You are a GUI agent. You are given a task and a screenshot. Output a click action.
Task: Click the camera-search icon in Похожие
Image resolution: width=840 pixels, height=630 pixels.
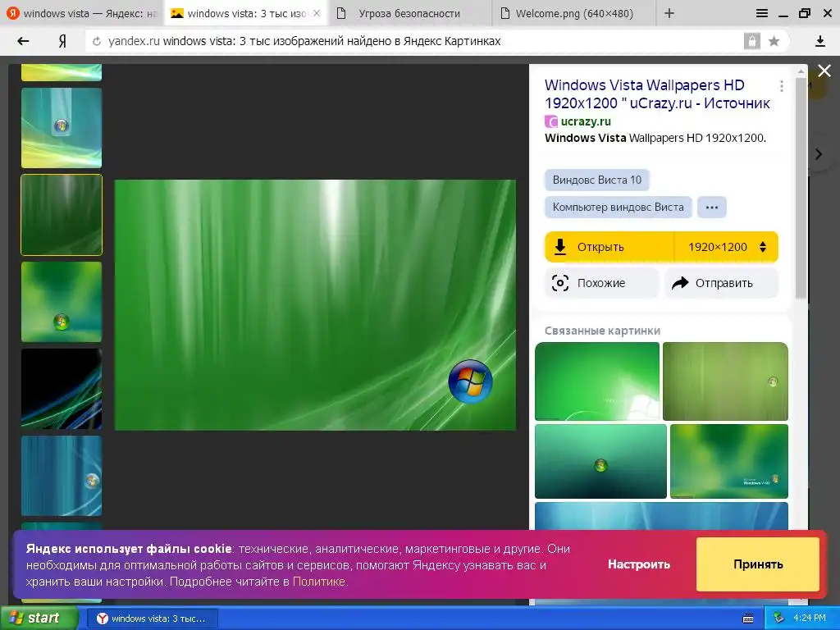pos(559,283)
